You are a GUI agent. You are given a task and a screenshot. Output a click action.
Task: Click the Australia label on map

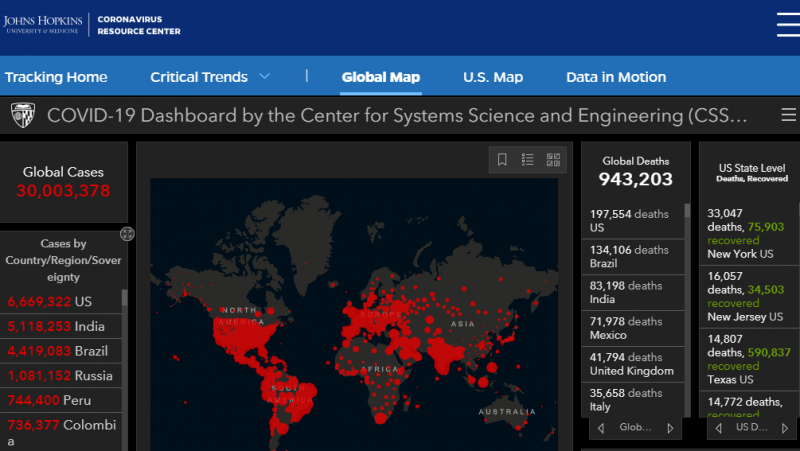tap(507, 412)
